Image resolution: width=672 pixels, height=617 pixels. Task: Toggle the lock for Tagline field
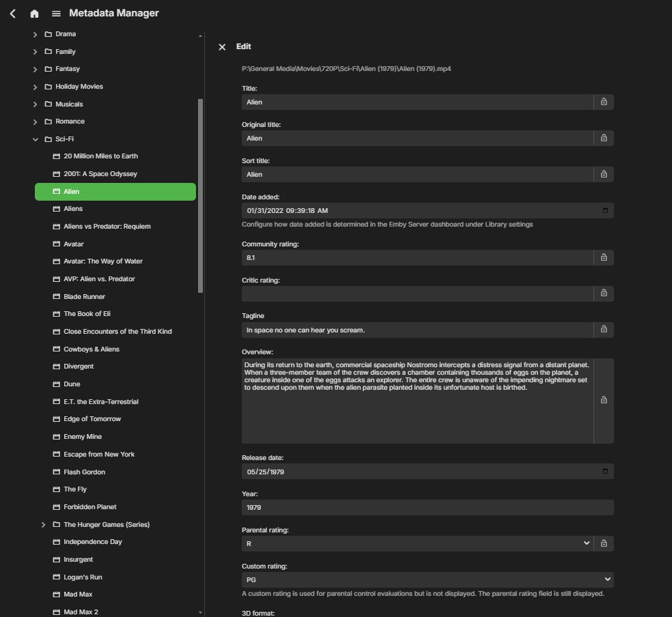click(604, 330)
